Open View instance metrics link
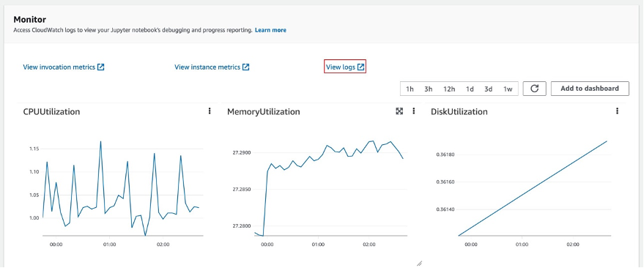The width and height of the screenshot is (644, 268). tap(207, 67)
